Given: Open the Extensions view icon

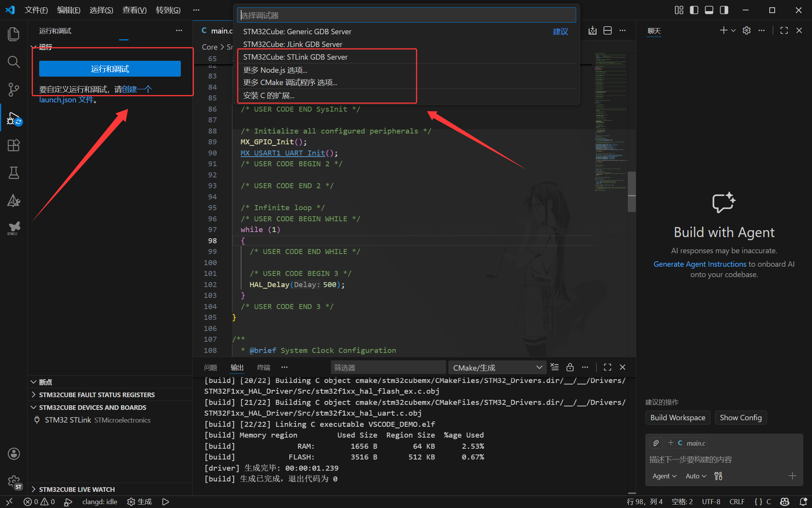Looking at the screenshot, I should [x=13, y=145].
